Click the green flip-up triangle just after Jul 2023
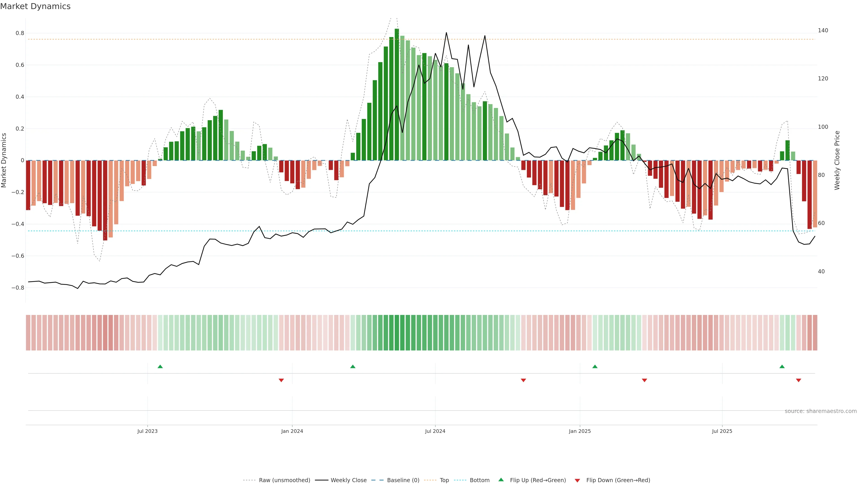 click(160, 366)
